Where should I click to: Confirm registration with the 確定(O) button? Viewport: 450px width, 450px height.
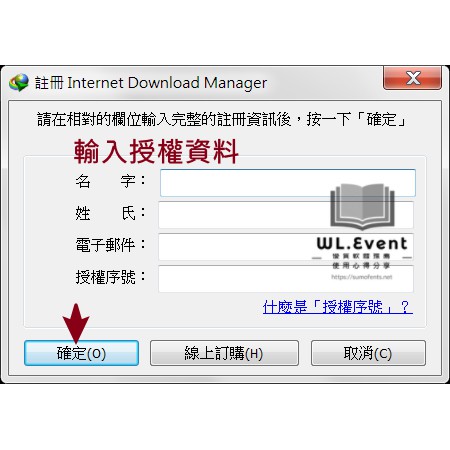(x=81, y=353)
